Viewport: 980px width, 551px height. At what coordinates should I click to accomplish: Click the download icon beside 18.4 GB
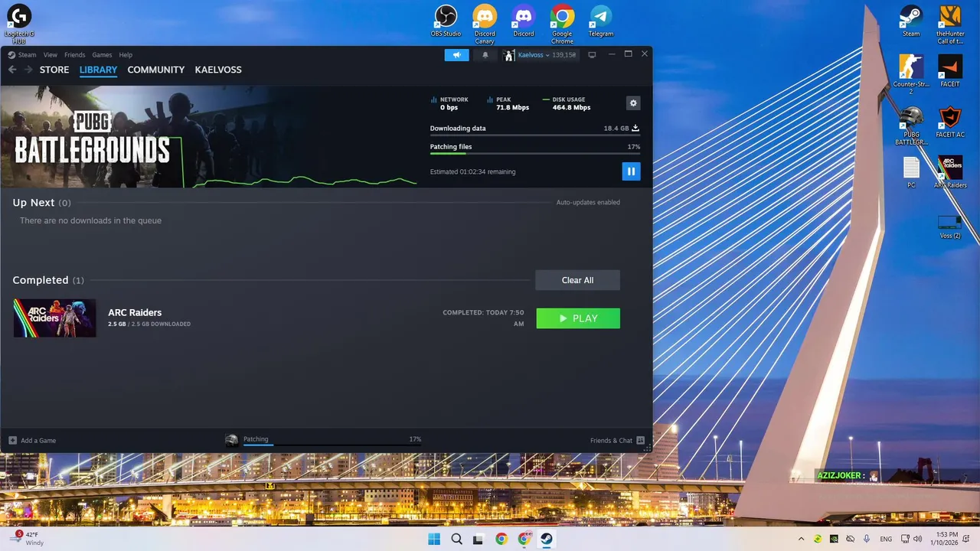coord(635,128)
